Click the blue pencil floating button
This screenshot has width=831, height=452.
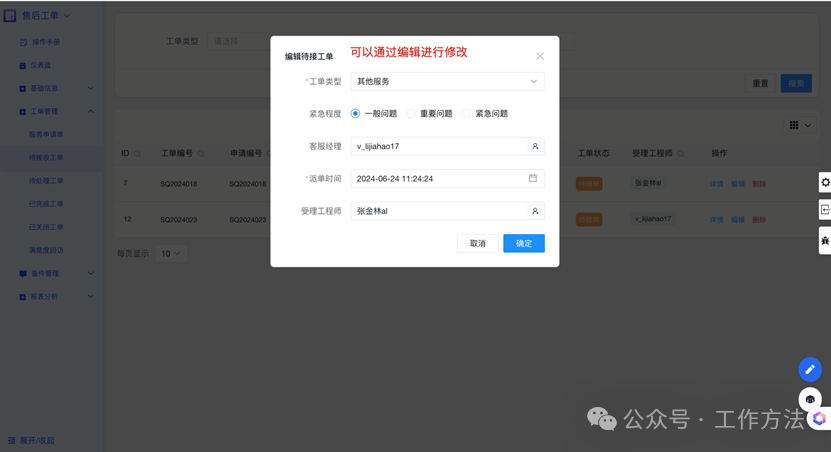pos(810,370)
